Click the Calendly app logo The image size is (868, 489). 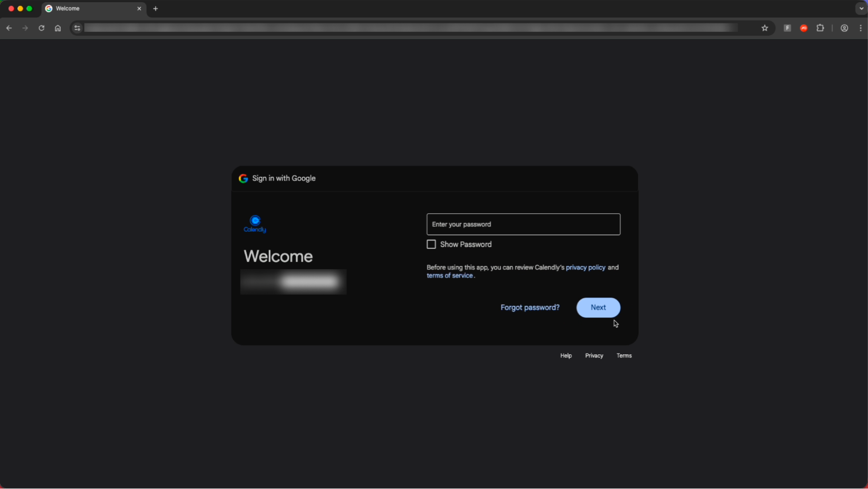tap(254, 223)
